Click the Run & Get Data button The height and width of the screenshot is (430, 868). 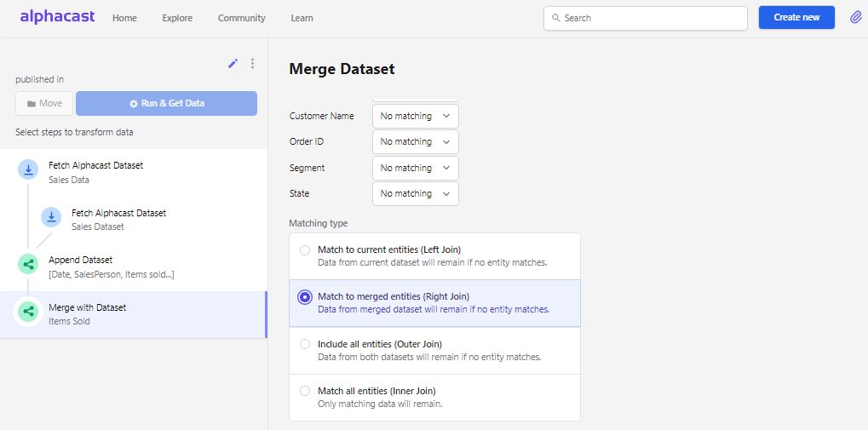[x=167, y=104]
